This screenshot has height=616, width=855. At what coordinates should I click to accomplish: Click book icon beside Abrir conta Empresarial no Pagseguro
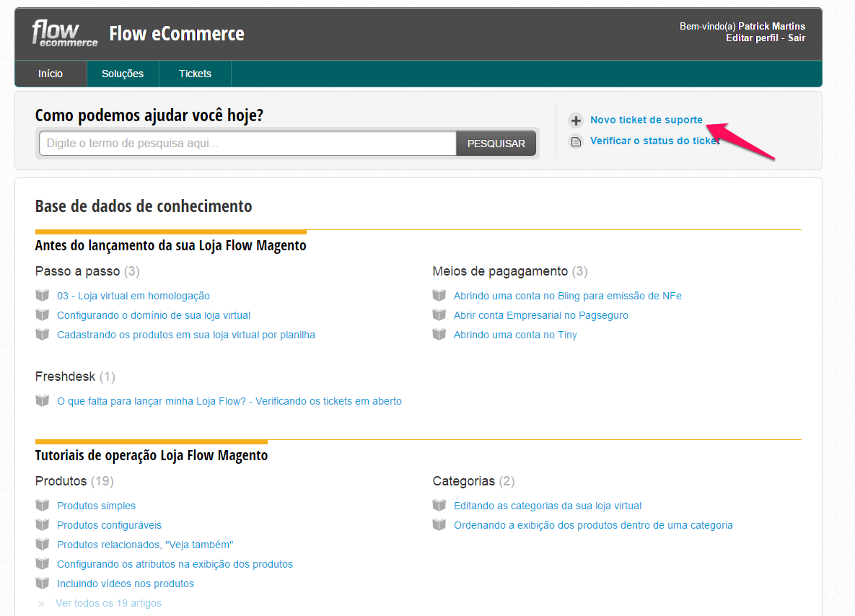(439, 315)
